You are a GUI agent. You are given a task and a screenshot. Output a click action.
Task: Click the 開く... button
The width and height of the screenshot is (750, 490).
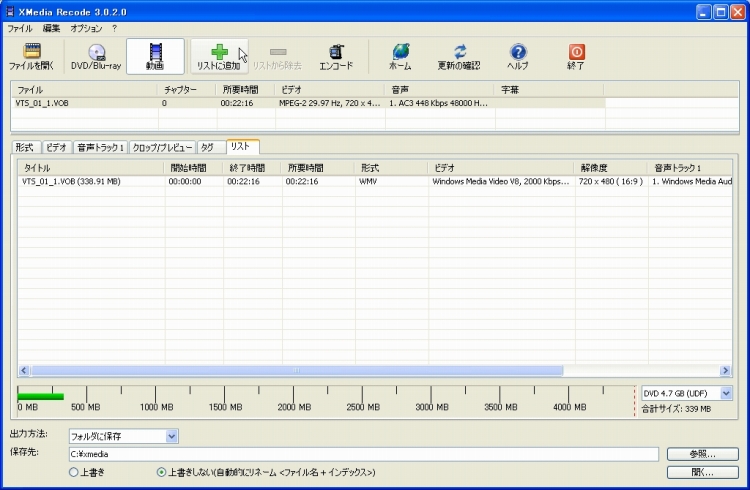pyautogui.click(x=703, y=472)
